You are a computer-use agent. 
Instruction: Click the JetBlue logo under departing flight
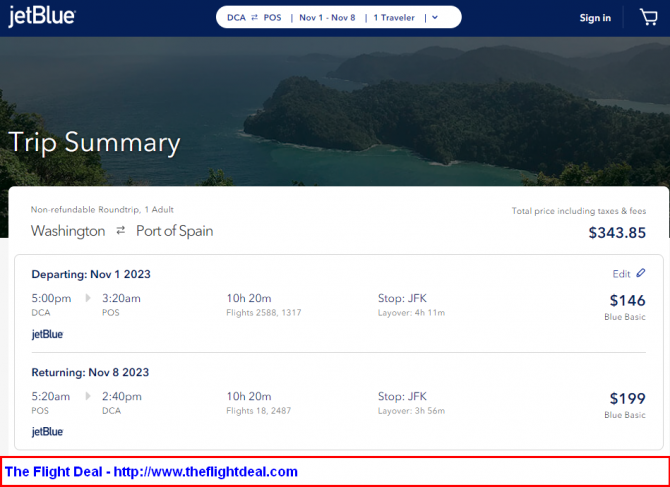[47, 334]
